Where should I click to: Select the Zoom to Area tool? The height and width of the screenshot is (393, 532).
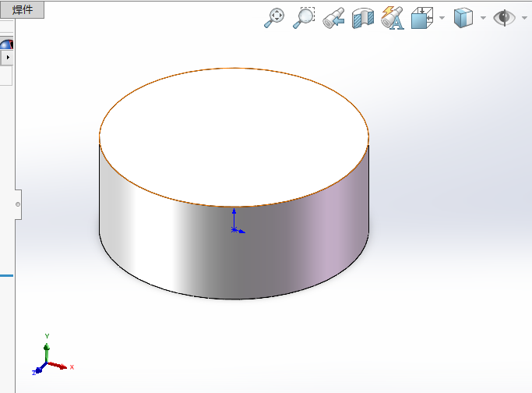pos(304,18)
